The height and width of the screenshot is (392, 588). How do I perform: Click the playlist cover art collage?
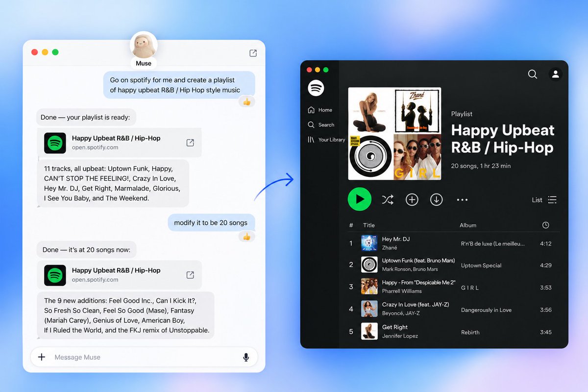click(394, 134)
